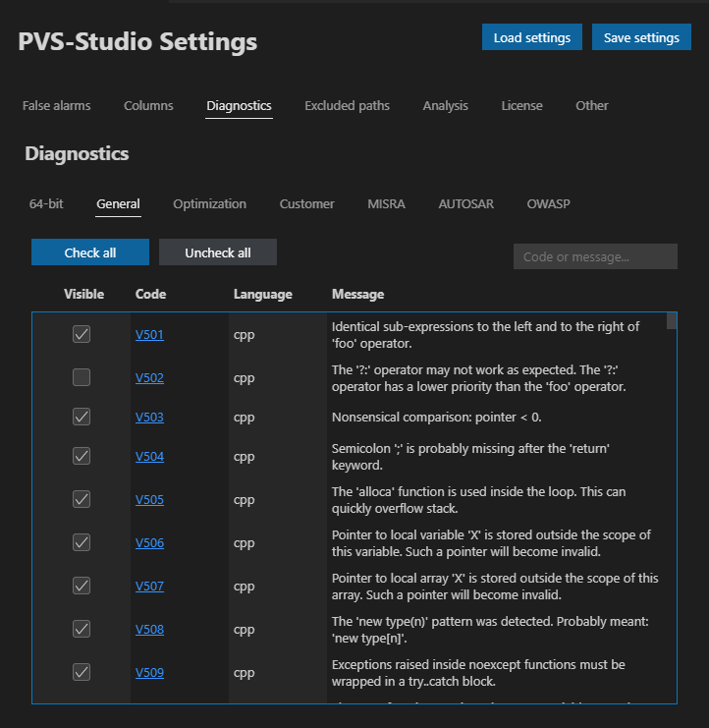Enable the V502 visible checkbox
Image resolution: width=709 pixels, height=728 pixels.
pyautogui.click(x=82, y=377)
